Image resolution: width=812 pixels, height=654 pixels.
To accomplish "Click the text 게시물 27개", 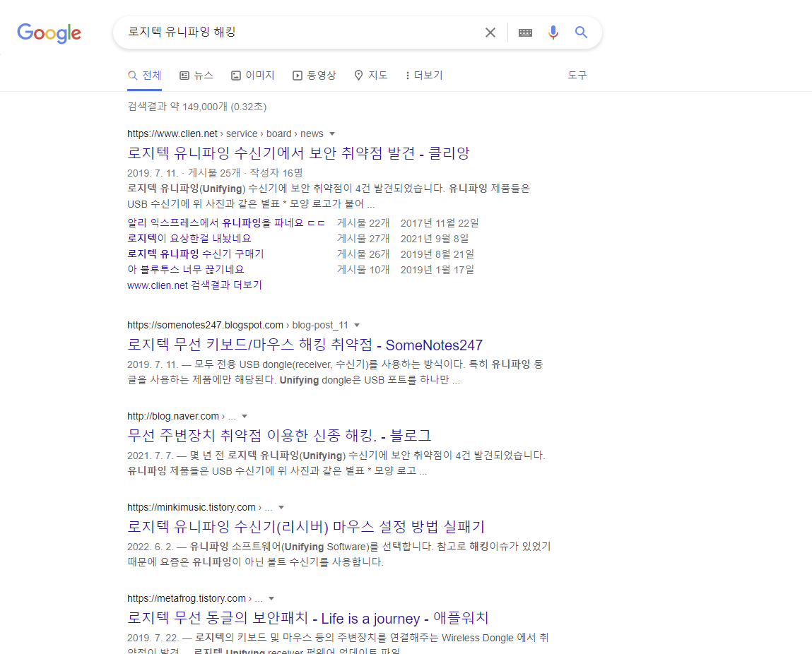I will point(363,239).
